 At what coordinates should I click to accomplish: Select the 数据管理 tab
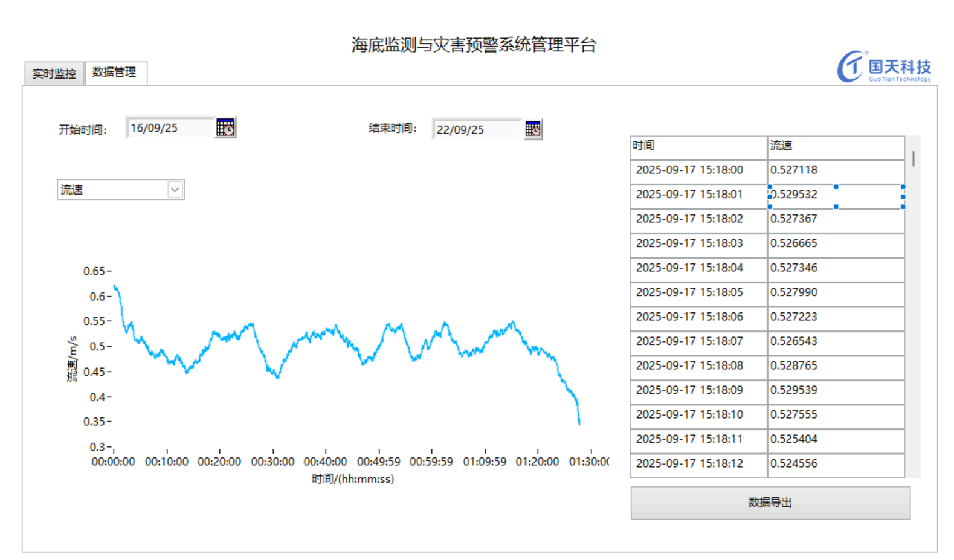[114, 72]
